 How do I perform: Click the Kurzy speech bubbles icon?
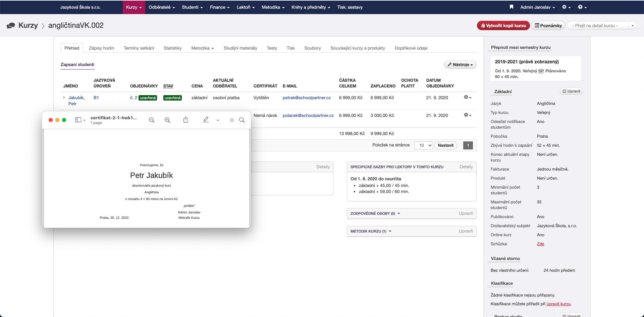click(11, 25)
